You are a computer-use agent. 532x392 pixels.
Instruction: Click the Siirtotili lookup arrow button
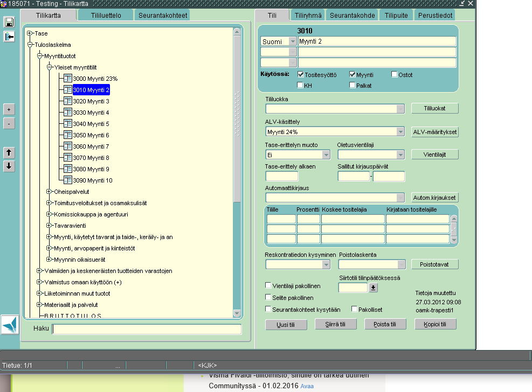(373, 288)
